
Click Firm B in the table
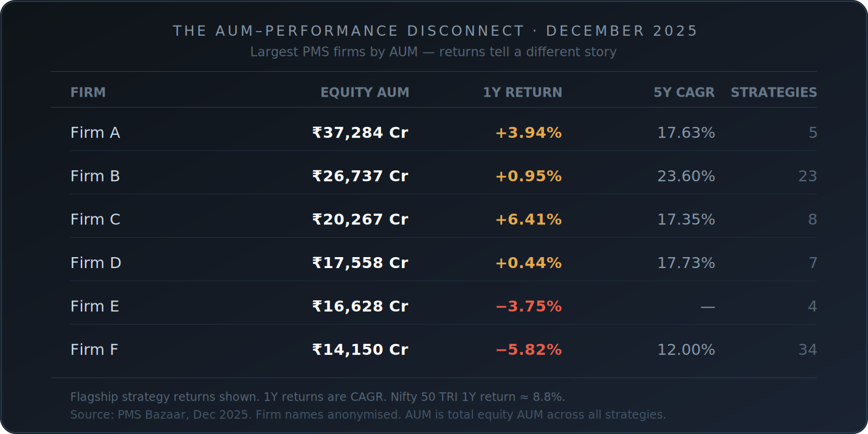tap(95, 176)
